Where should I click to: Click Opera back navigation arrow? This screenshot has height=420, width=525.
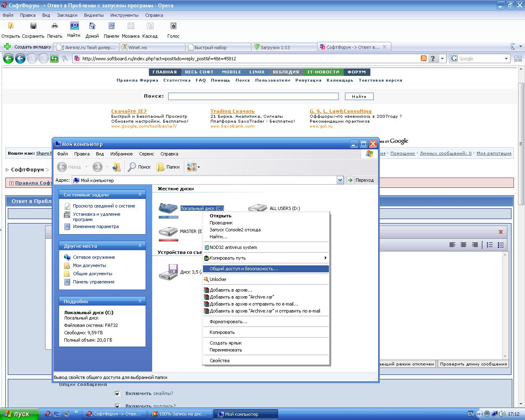(8, 59)
